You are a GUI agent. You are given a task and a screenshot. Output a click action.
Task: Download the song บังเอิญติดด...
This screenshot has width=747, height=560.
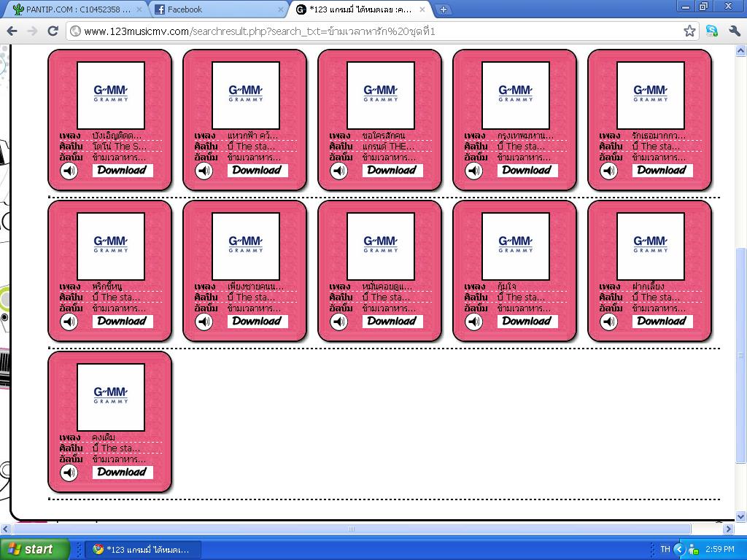click(x=123, y=170)
